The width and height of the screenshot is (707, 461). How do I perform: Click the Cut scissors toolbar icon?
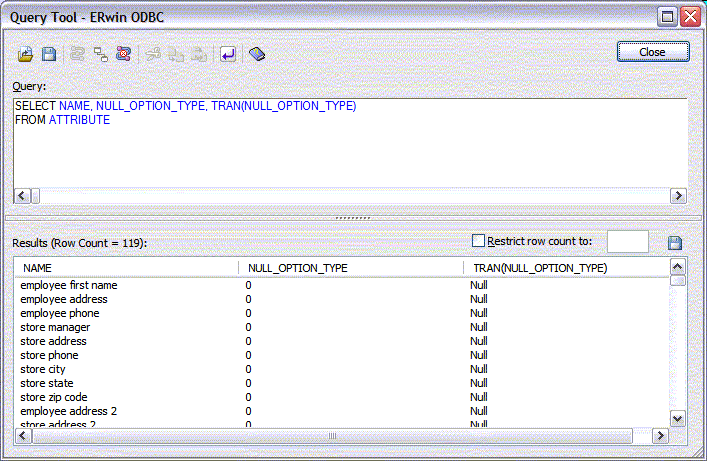tap(153, 54)
